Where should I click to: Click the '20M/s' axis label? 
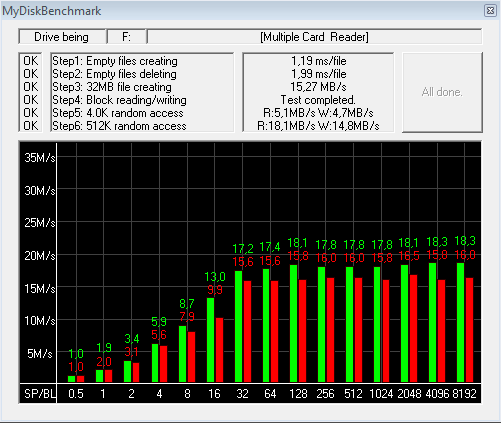click(x=39, y=256)
